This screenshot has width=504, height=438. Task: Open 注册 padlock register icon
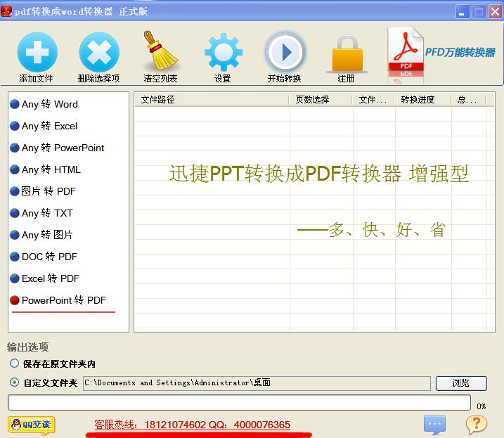click(x=347, y=53)
